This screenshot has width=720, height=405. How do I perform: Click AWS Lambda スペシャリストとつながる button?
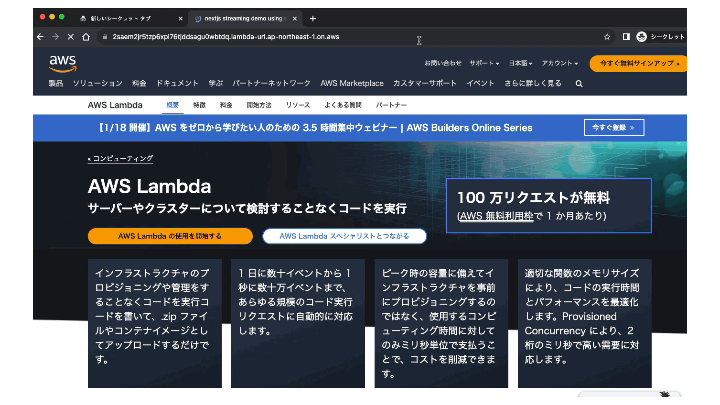[344, 236]
